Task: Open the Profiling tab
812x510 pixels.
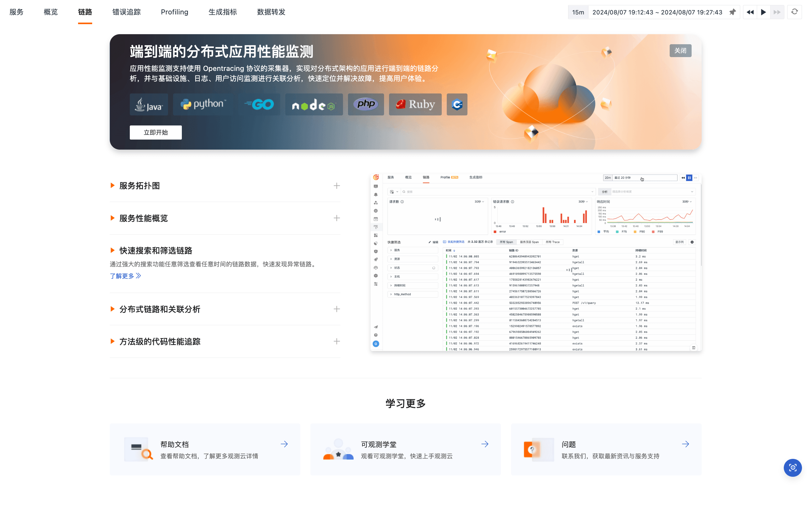Action: pyautogui.click(x=174, y=12)
